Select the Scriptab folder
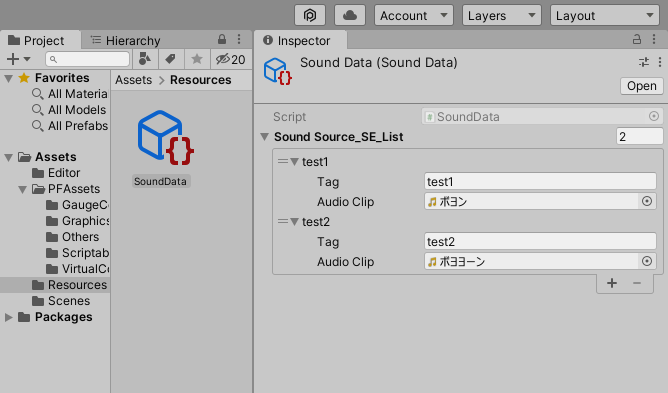The image size is (668, 393). coord(77,253)
